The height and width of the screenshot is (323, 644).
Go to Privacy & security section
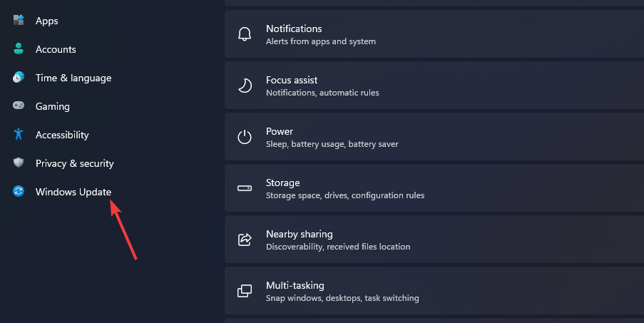pyautogui.click(x=75, y=163)
